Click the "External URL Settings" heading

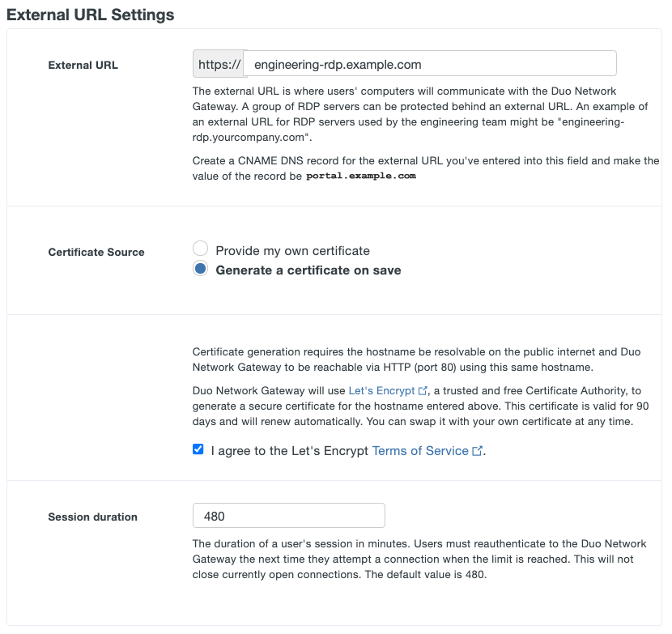tap(89, 15)
